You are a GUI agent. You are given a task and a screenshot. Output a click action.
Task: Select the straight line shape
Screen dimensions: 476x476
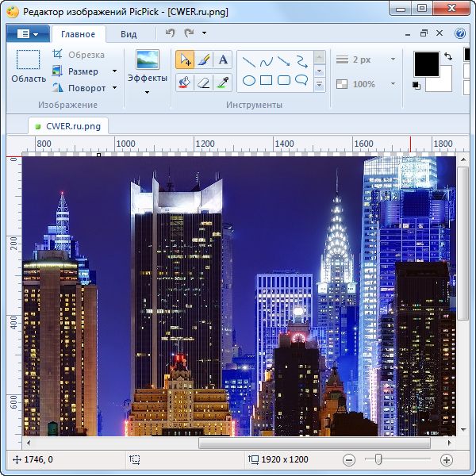(x=248, y=61)
